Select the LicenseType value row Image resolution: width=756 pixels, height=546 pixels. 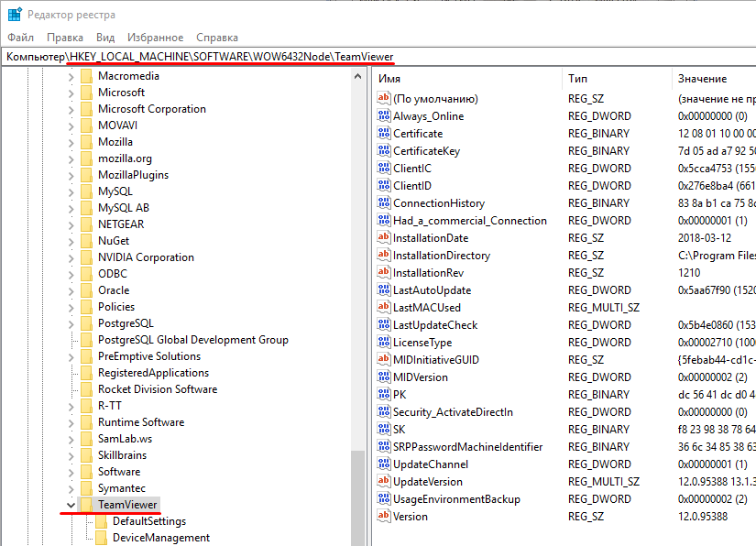422,343
